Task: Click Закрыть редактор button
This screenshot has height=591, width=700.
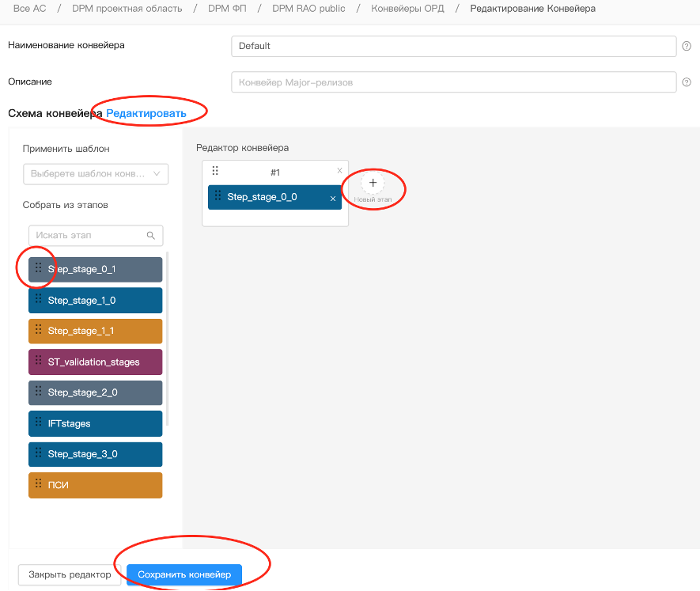Action: click(x=70, y=574)
